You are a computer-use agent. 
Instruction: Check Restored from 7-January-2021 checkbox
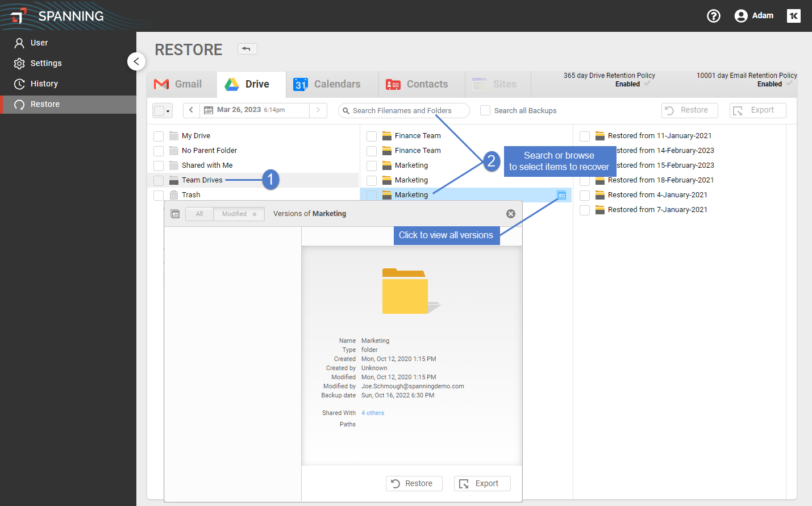tap(585, 210)
